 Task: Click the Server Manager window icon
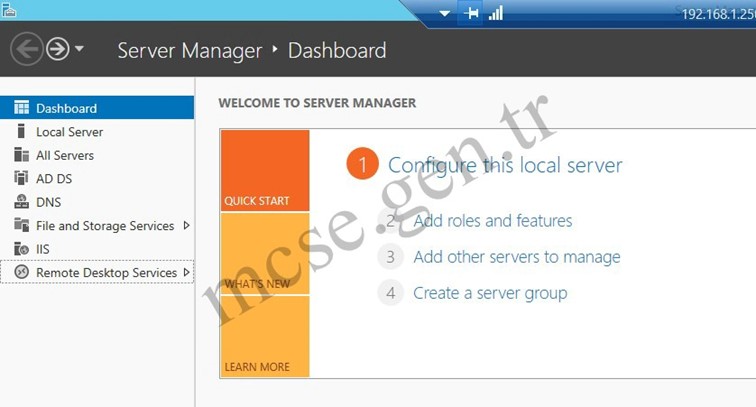pyautogui.click(x=9, y=10)
